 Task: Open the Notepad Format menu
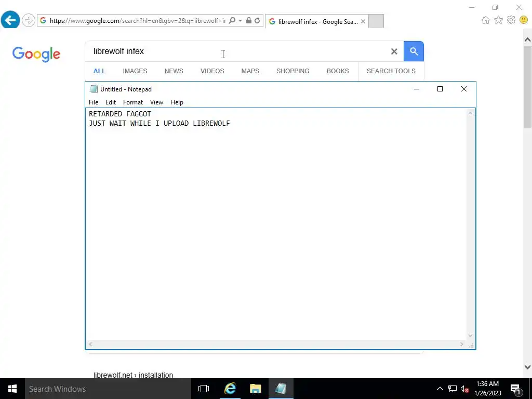[x=133, y=102]
